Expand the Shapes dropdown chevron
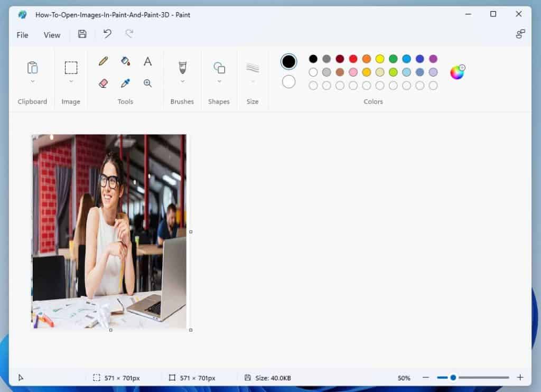Screen dimensions: 541x392 (219, 81)
